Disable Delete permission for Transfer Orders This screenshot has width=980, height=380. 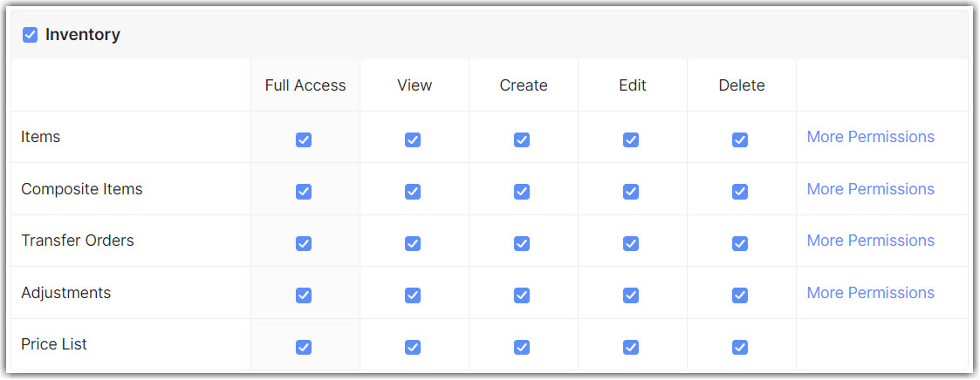[x=740, y=243]
